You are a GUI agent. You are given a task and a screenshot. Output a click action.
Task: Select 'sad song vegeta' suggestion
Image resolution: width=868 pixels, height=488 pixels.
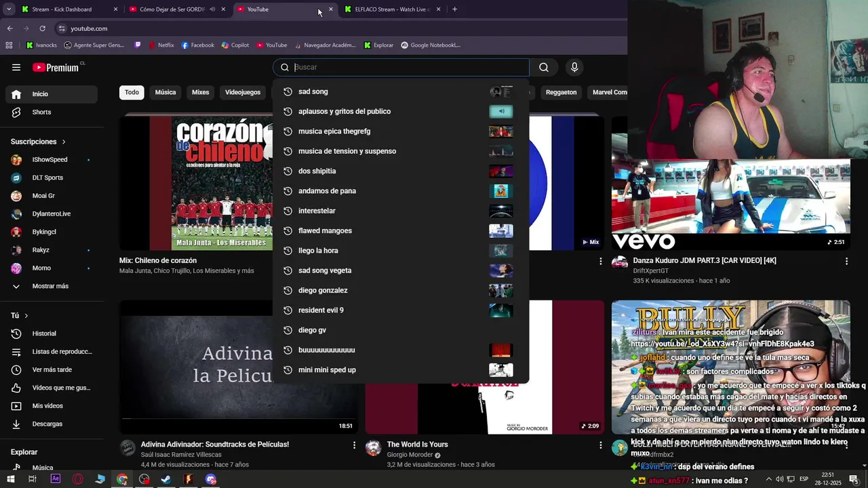(401, 270)
